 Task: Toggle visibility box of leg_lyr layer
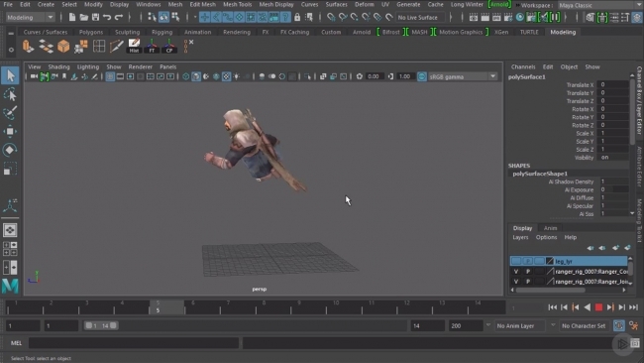[516, 261]
